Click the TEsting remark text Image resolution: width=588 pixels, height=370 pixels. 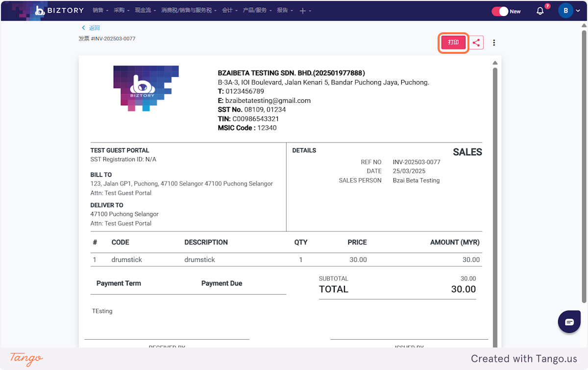coord(102,311)
